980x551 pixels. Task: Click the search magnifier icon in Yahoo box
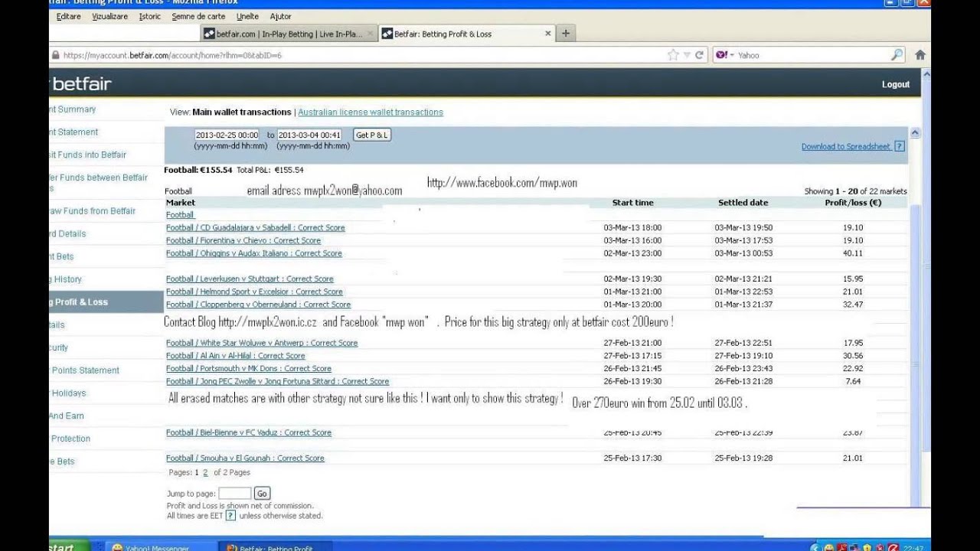pyautogui.click(x=897, y=55)
